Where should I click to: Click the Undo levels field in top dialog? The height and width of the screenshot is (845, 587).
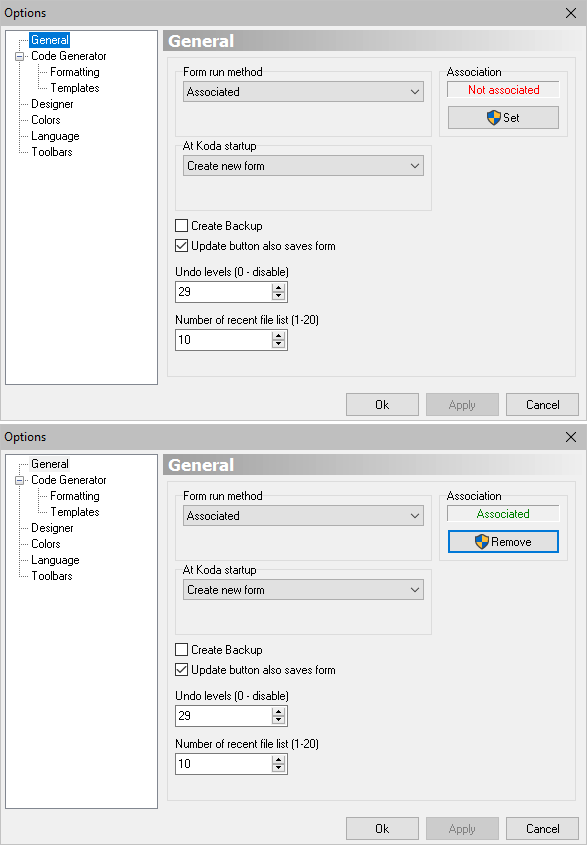point(224,292)
